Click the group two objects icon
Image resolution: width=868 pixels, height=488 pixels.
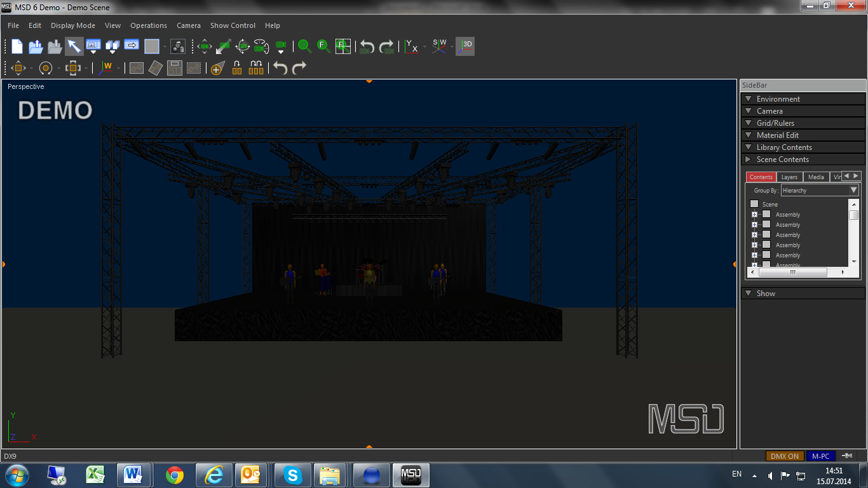click(237, 68)
